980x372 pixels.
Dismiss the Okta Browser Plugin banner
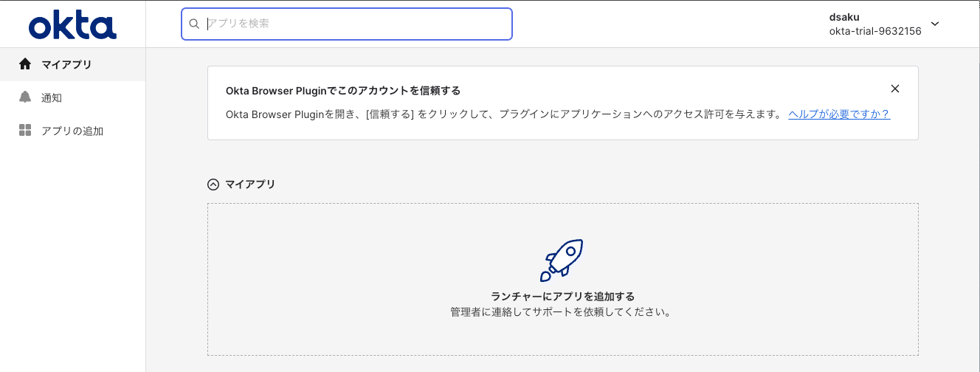click(x=894, y=89)
